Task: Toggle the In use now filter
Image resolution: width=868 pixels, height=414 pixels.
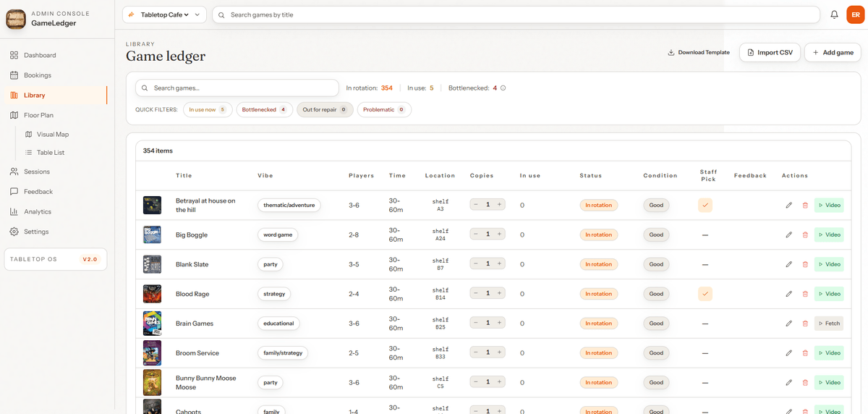Action: point(208,110)
